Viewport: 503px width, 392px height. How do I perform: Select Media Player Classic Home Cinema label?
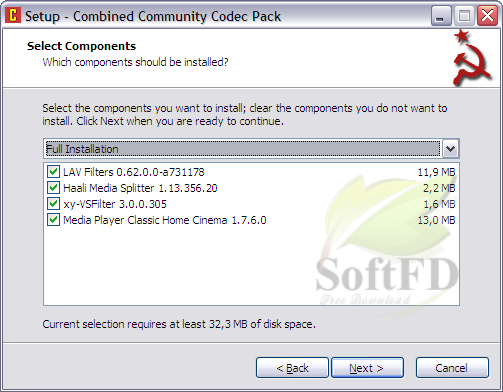[x=165, y=220]
